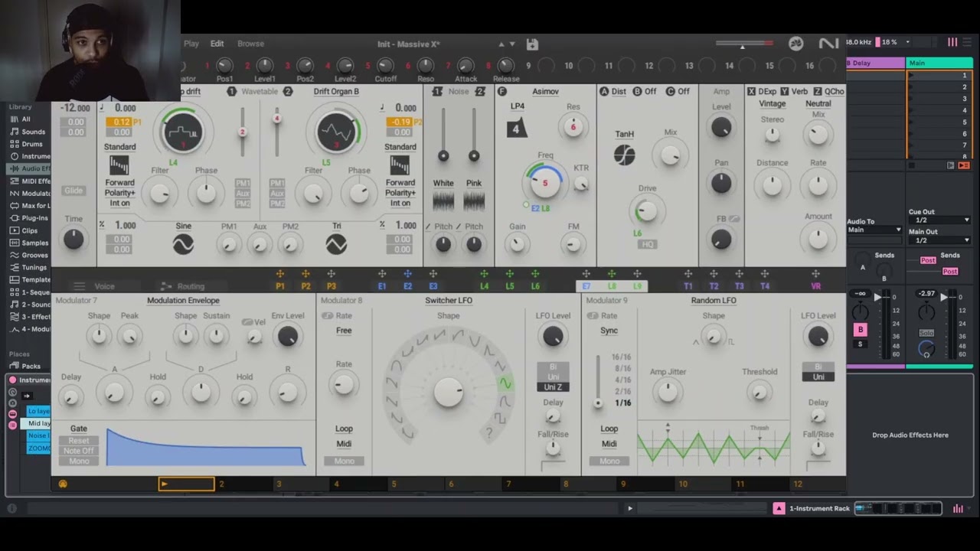Open the Main Out 1/2 dropdown
The height and width of the screenshot is (551, 980).
[939, 240]
